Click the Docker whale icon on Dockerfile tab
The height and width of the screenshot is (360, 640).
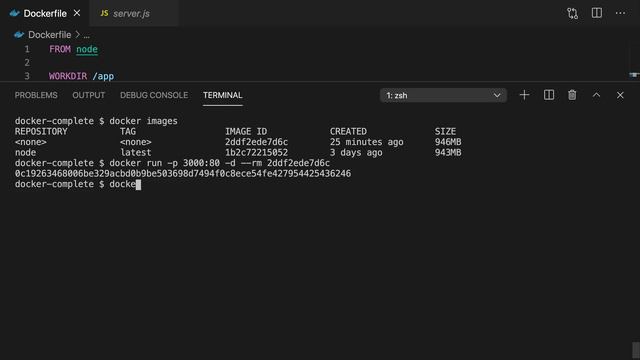click(x=14, y=13)
